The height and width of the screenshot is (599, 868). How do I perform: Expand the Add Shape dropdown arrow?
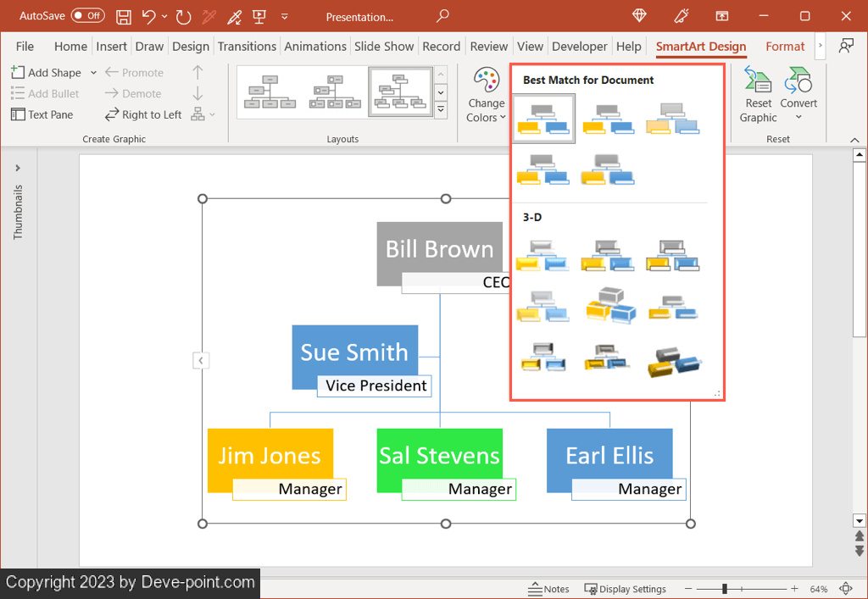[x=94, y=73]
